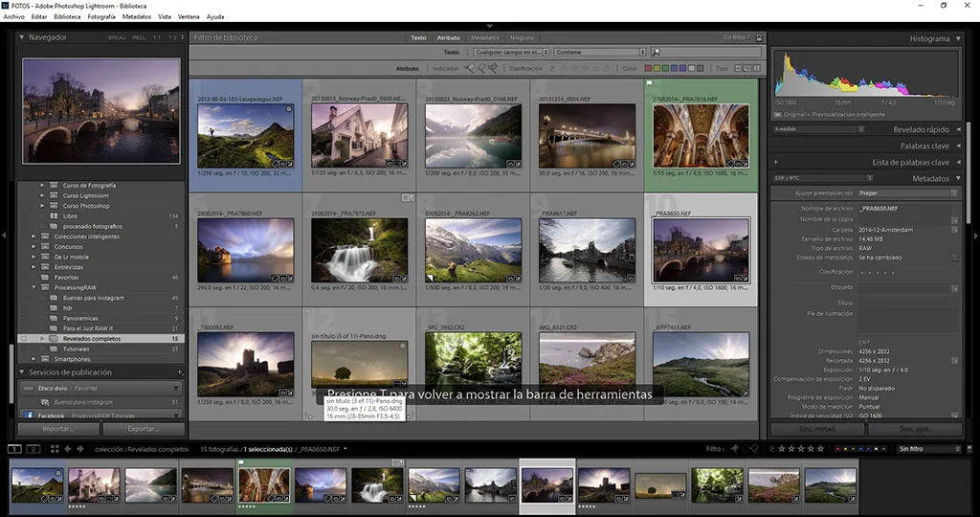
Task: Expand the Colecciones inteligentes folder
Action: pos(33,236)
